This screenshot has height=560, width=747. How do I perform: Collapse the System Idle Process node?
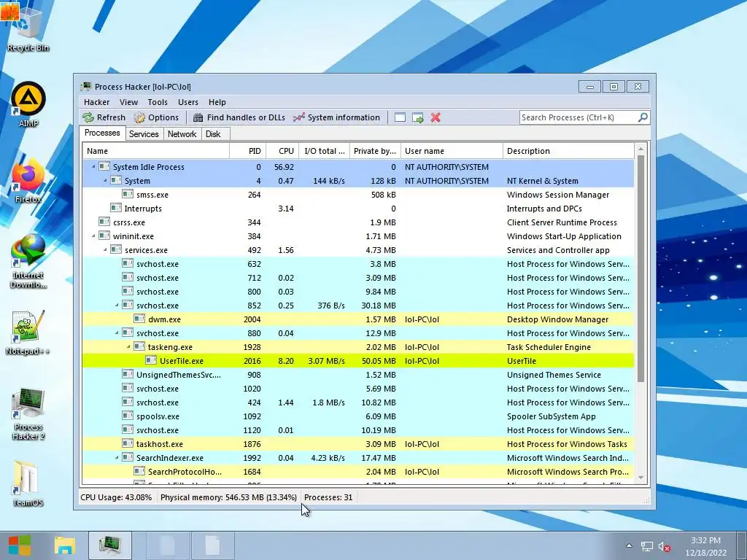(93, 167)
